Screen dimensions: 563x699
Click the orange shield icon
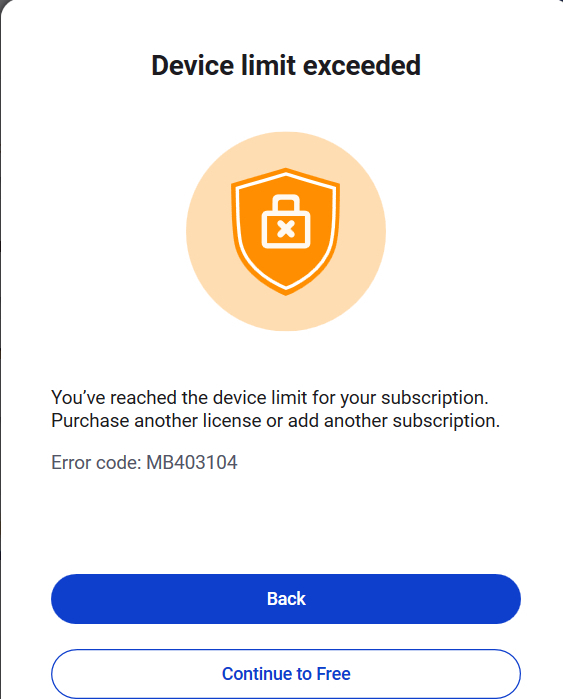click(286, 231)
